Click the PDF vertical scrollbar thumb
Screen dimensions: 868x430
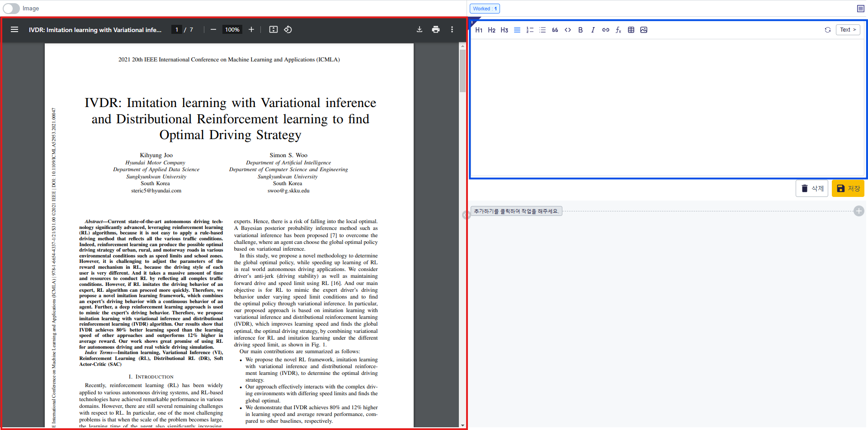pos(462,70)
